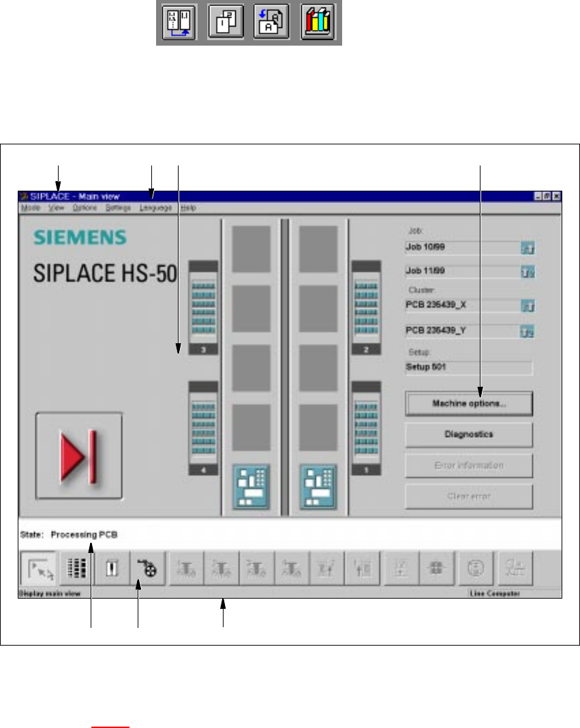Select the left conveyor PCB board icon
The height and width of the screenshot is (728, 580).
[x=251, y=486]
